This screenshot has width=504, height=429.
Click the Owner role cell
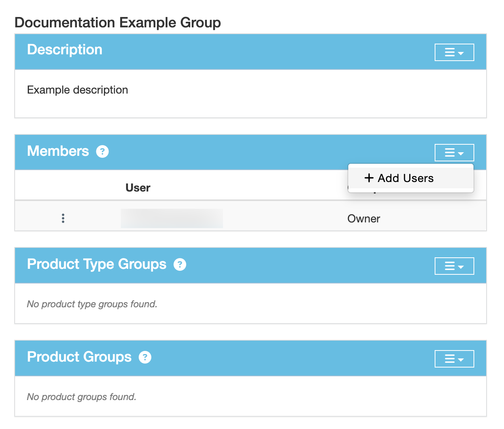tap(363, 219)
